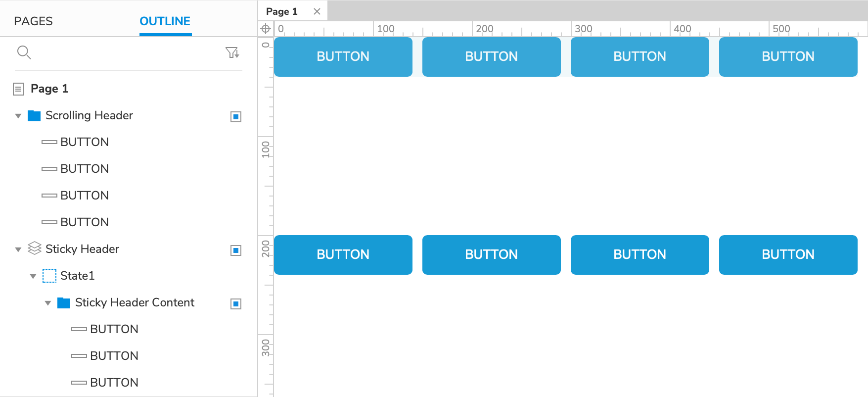This screenshot has height=397, width=868.
Task: Click the Scrolling Header folder icon
Action: click(34, 116)
